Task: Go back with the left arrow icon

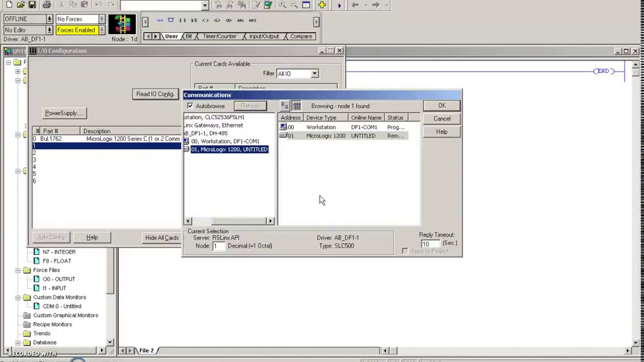Action: coord(355,5)
